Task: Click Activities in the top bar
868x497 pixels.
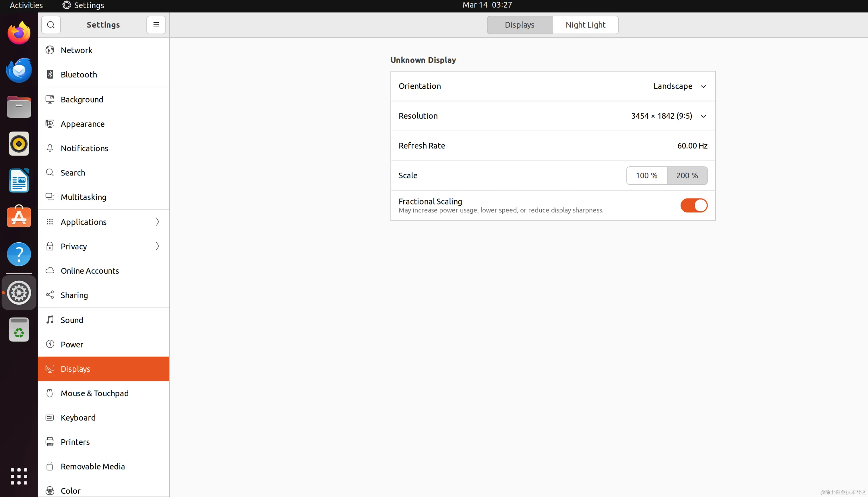Action: pos(26,5)
